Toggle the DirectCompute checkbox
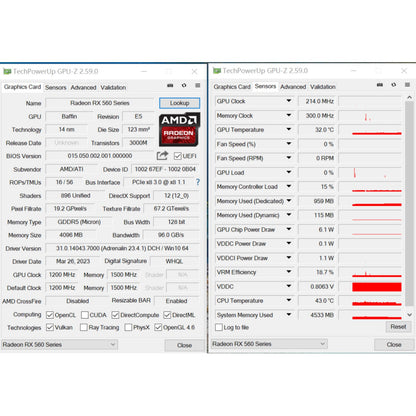416x416 pixels. pyautogui.click(x=115, y=315)
